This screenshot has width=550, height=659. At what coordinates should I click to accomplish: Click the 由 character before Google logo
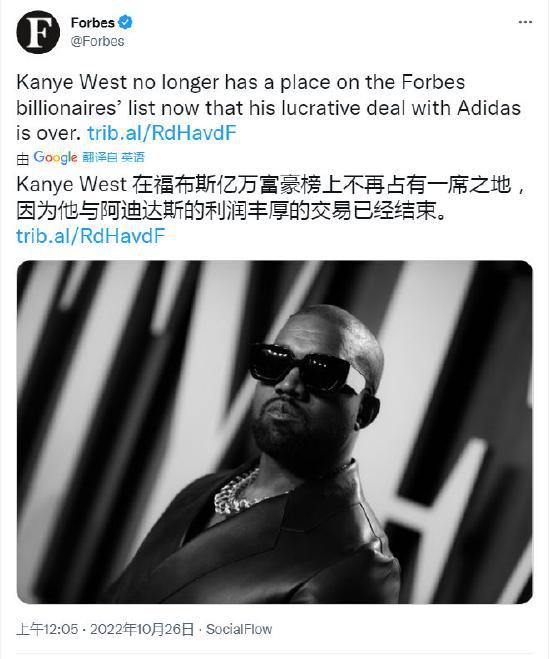pos(23,158)
